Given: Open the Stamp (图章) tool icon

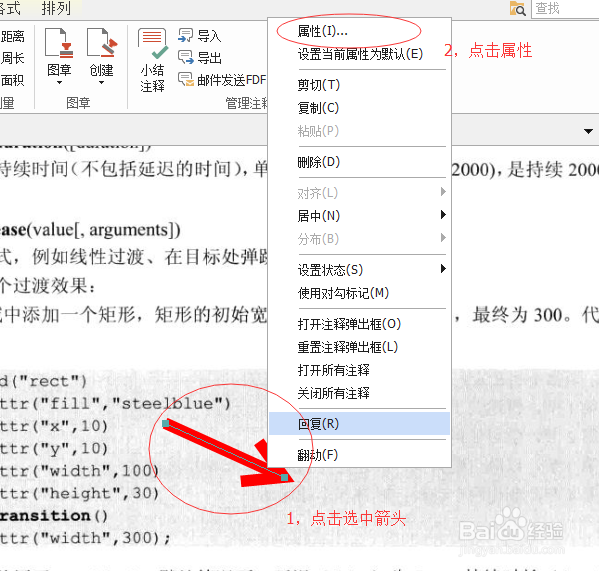Looking at the screenshot, I should [59, 42].
